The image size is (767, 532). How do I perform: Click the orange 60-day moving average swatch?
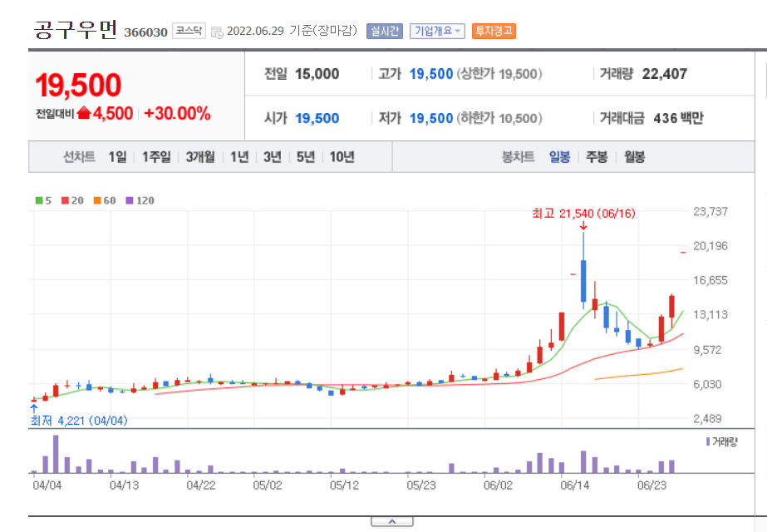(x=97, y=200)
